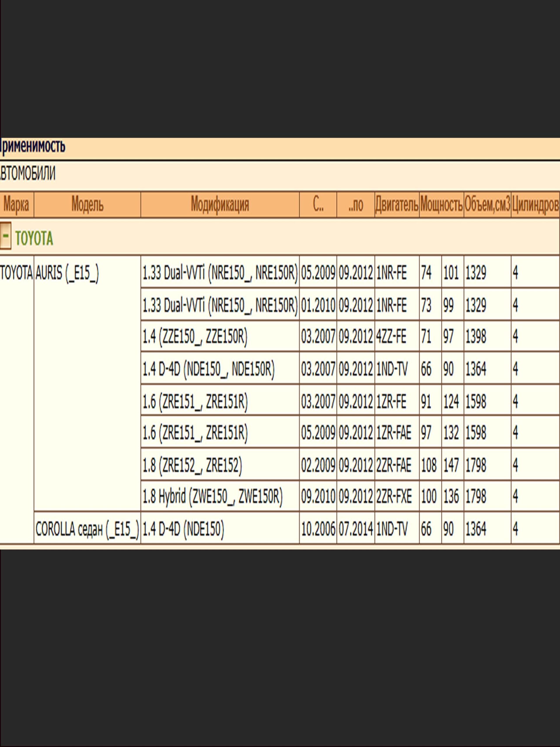Collapse the TOYOTA group with minus icon
The height and width of the screenshot is (747, 560).
6,236
